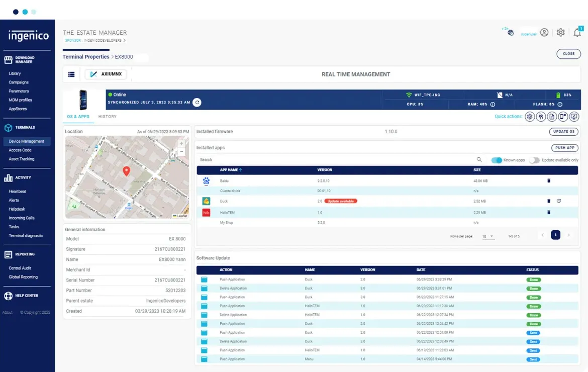Open the Rows per page dropdown
588x372 pixels.
[x=488, y=236]
